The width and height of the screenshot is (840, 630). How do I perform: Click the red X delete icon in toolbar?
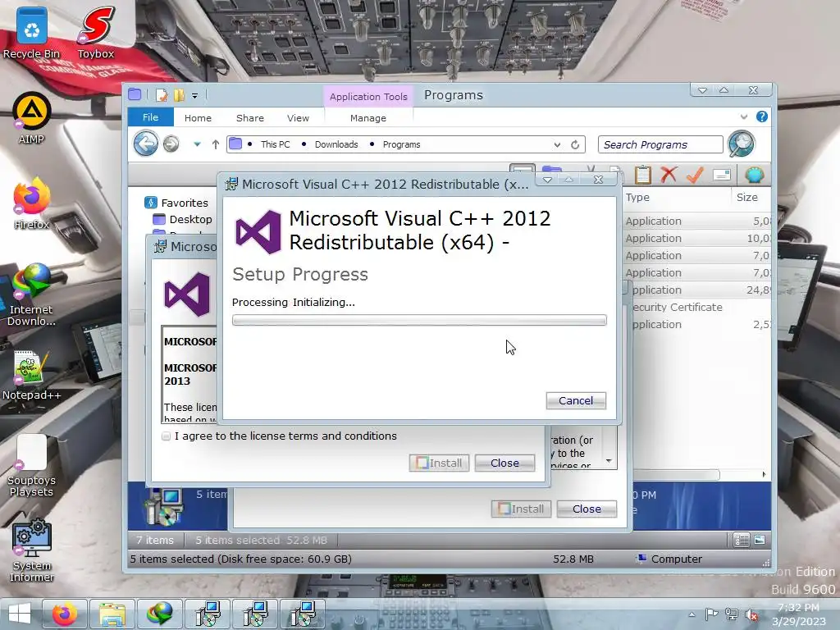(x=669, y=175)
